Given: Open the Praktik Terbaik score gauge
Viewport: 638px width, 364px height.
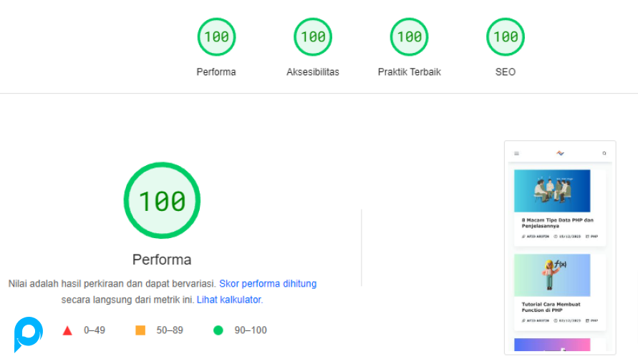Looking at the screenshot, I should (x=409, y=36).
